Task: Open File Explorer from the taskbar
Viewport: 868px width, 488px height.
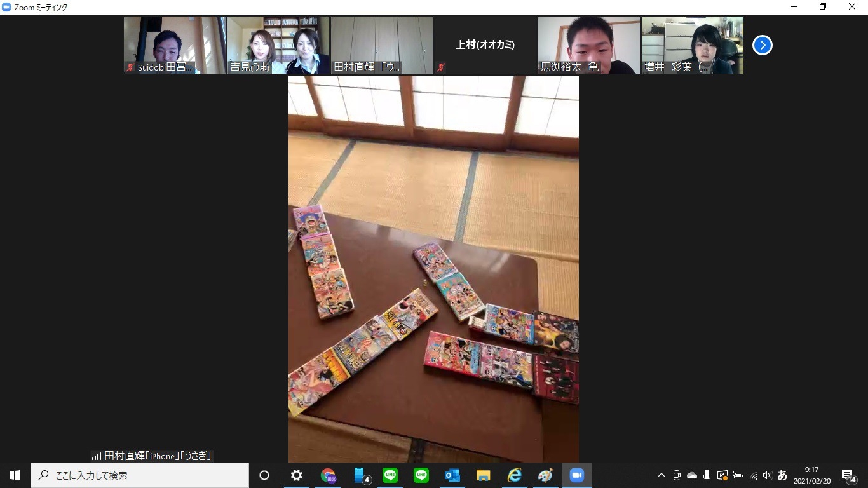Action: 484,475
